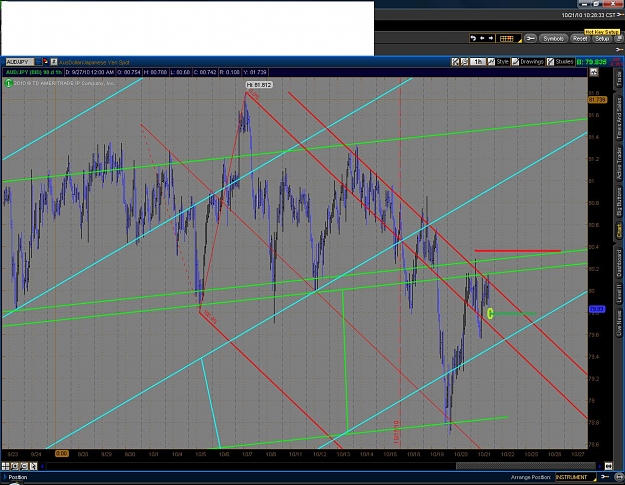Click the green info icon on the chart

[8, 83]
